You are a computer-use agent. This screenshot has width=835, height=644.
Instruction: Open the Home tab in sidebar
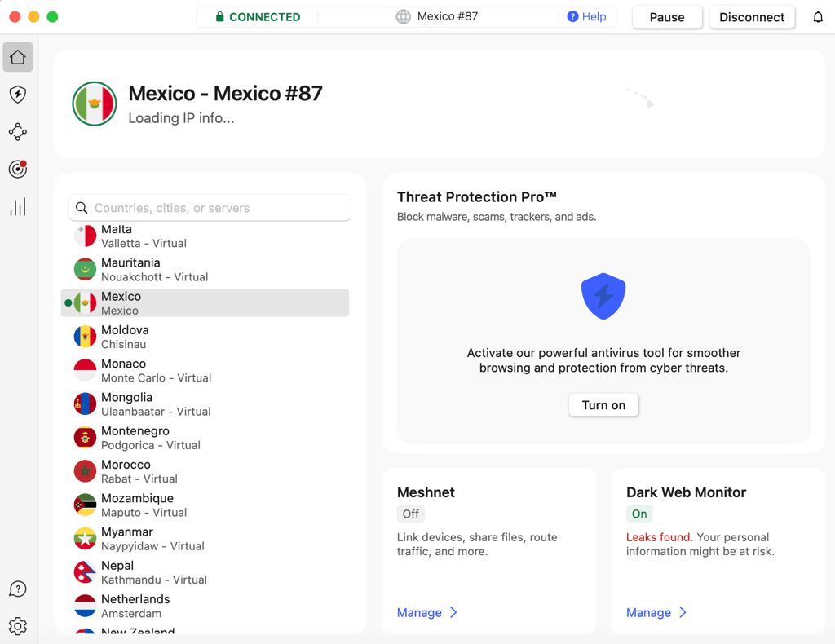coord(18,57)
